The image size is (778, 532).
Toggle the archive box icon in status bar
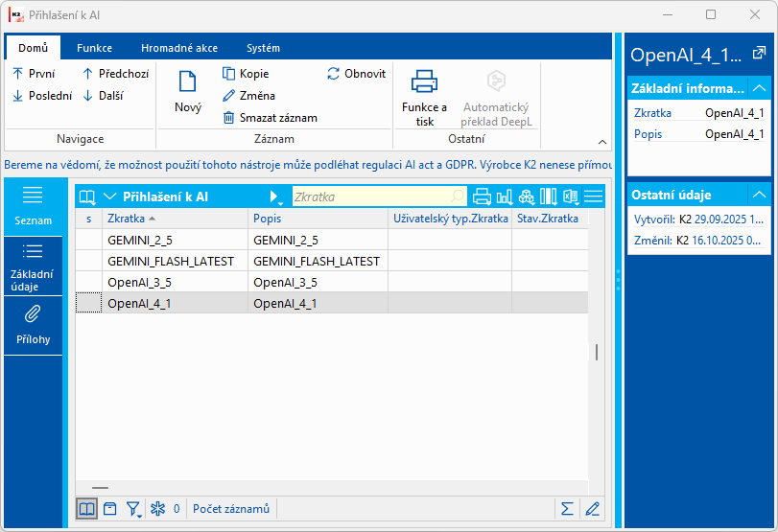click(x=110, y=509)
